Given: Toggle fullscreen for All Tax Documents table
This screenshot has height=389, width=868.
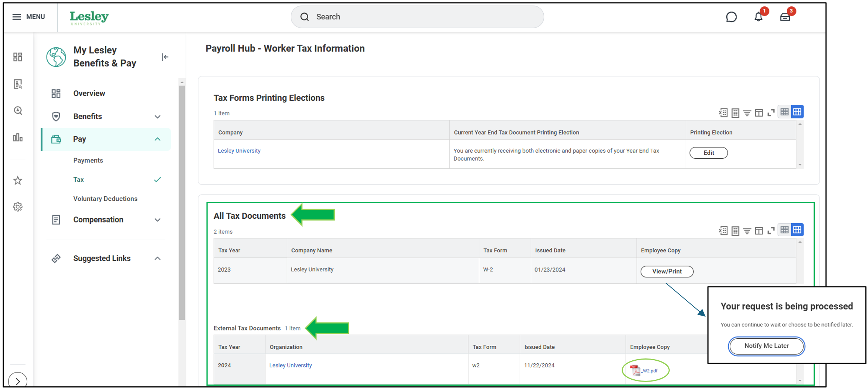Looking at the screenshot, I should click(771, 231).
